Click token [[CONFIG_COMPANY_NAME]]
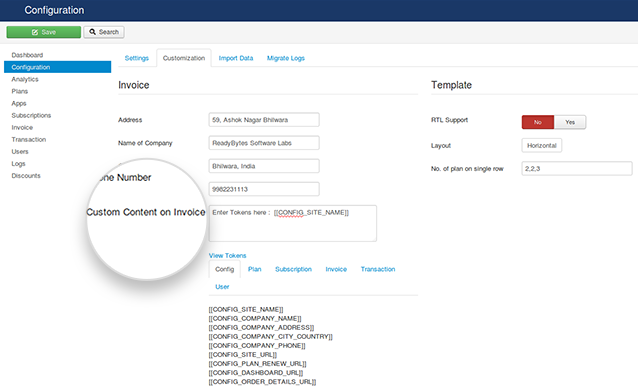Screen dimensions: 638x391 point(255,319)
